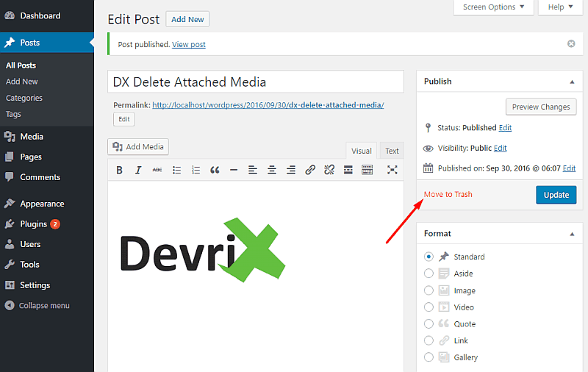Insert a blockquote with the quote icon
Screen dimensions: 588x372
point(215,170)
